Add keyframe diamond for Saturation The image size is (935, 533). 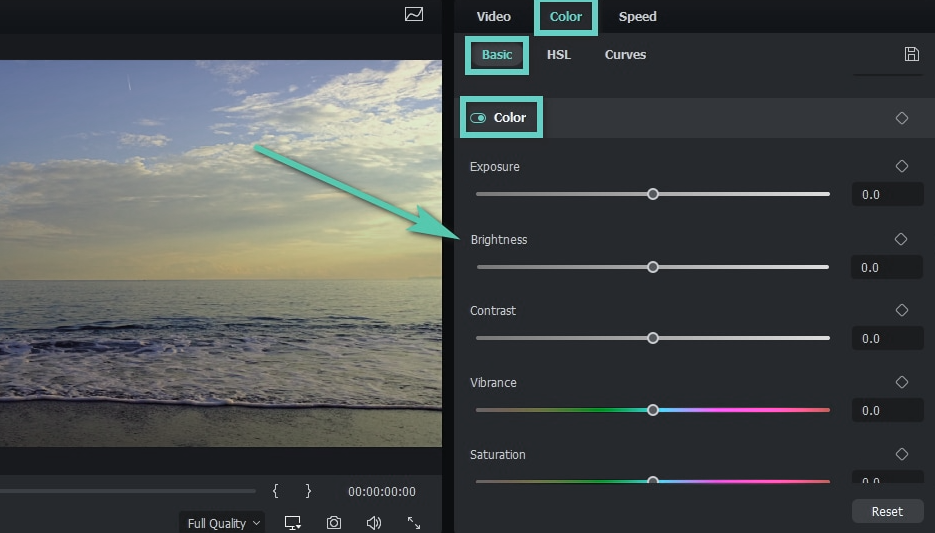coord(902,454)
